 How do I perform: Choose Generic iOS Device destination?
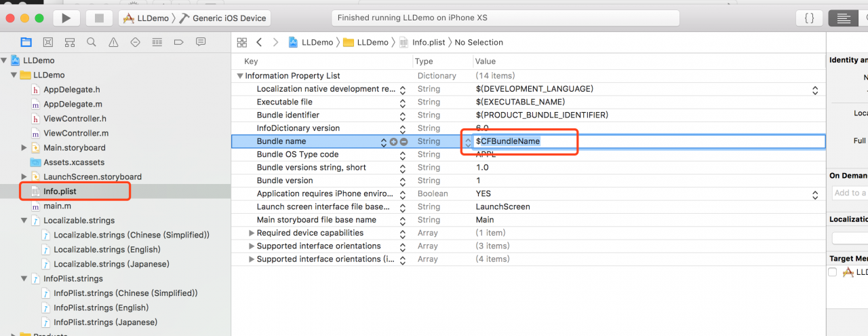click(x=224, y=18)
